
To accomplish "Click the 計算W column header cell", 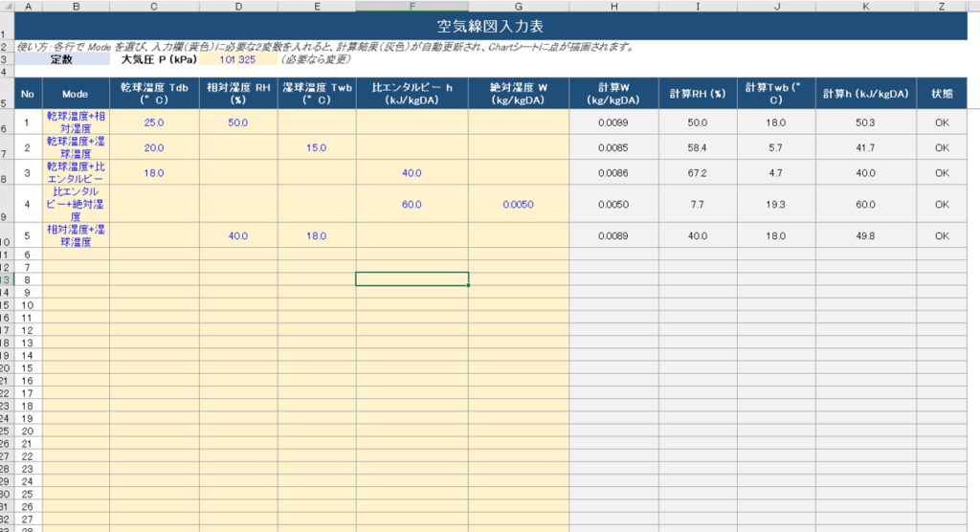I will pos(613,94).
